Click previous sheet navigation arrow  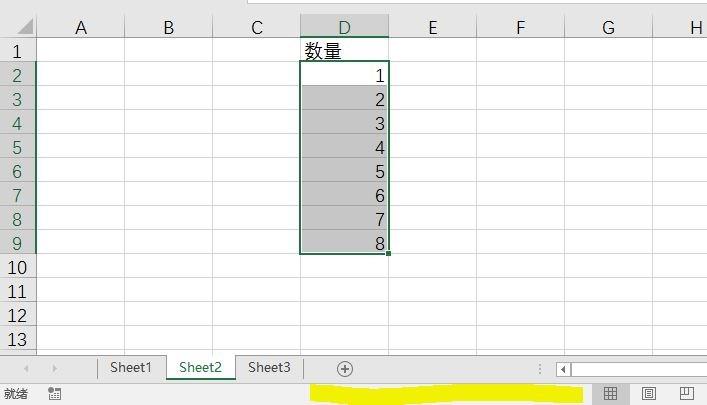click(27, 368)
